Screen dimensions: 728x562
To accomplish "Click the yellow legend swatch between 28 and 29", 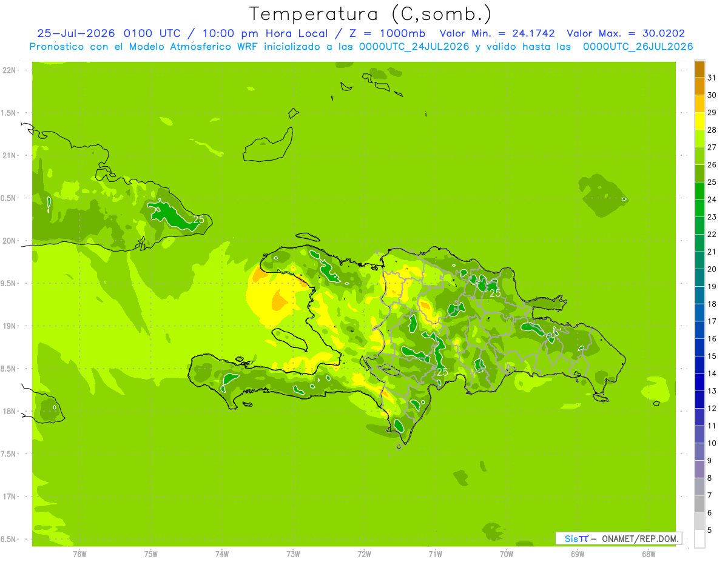I will pos(699,121).
